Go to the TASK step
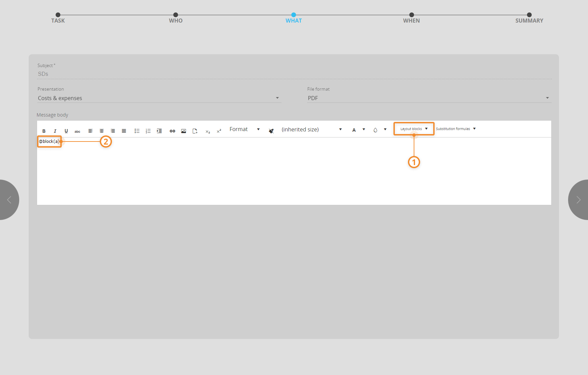588x375 pixels. tap(58, 18)
